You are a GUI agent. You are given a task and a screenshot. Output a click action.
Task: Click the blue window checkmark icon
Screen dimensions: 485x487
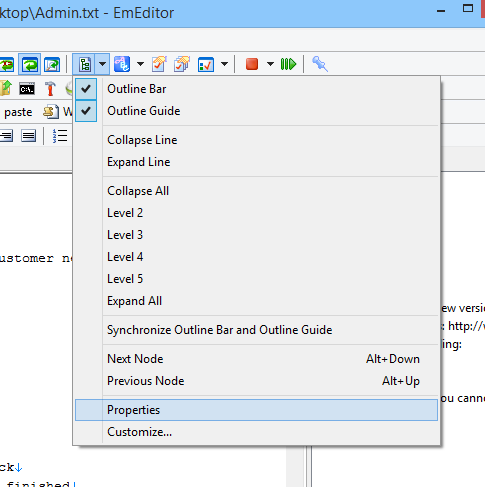[x=206, y=64]
